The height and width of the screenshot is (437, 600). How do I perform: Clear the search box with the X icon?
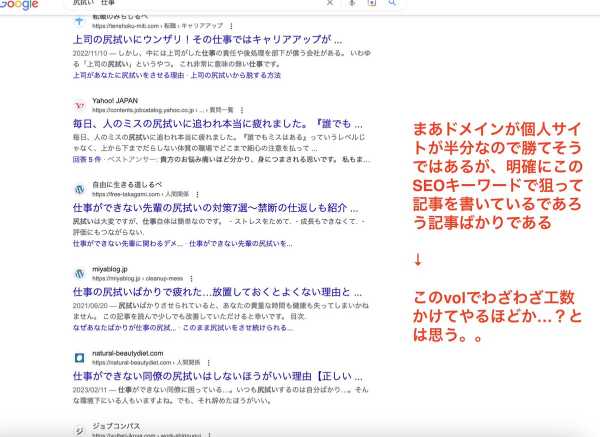coord(330,3)
